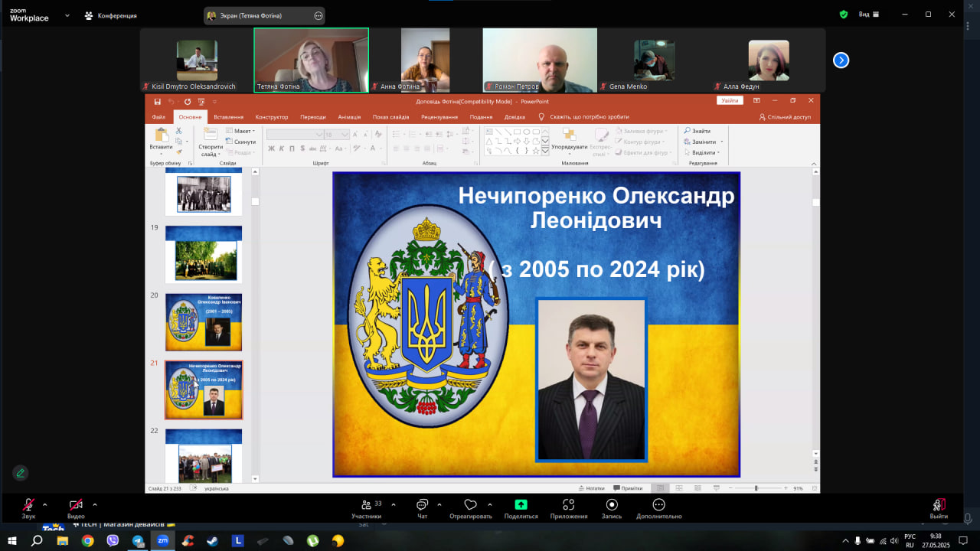
Task: Click the green Поделиться share screen icon
Action: [521, 505]
